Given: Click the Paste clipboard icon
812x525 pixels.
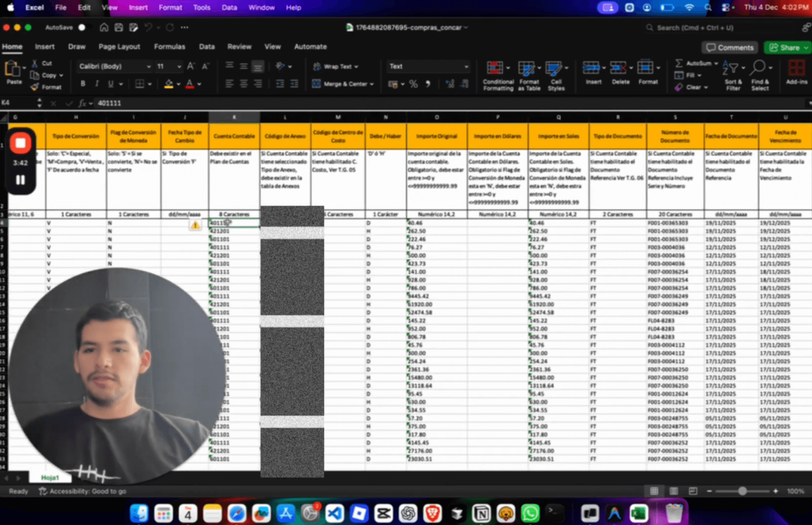Looking at the screenshot, I should pyautogui.click(x=13, y=70).
